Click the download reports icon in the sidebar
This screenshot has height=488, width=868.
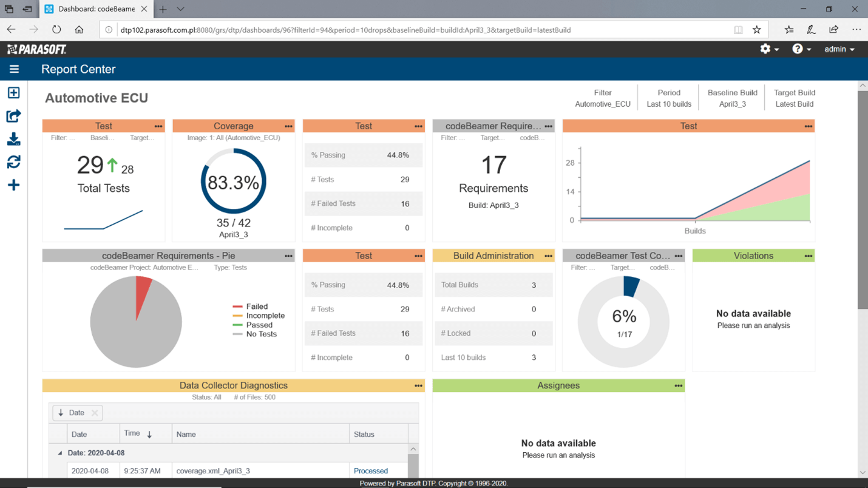click(13, 138)
